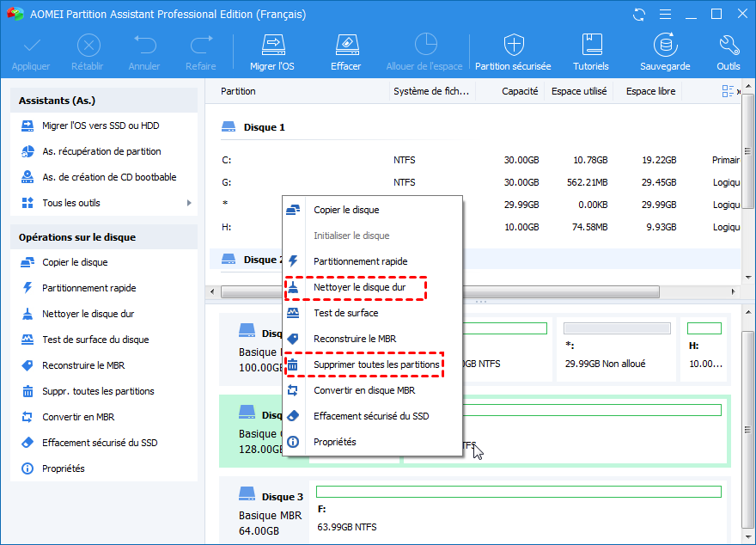This screenshot has height=545, width=756.
Task: Choose Supprimer toutes les partitions in context menu
Action: point(372,364)
